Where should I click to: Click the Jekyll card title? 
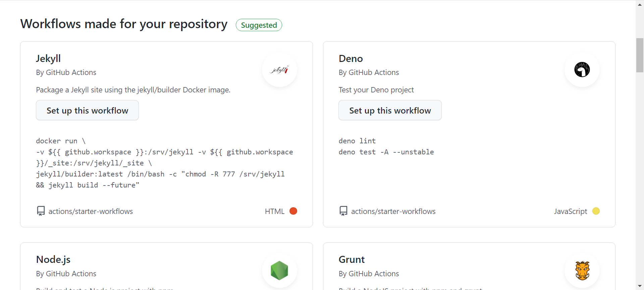(48, 59)
